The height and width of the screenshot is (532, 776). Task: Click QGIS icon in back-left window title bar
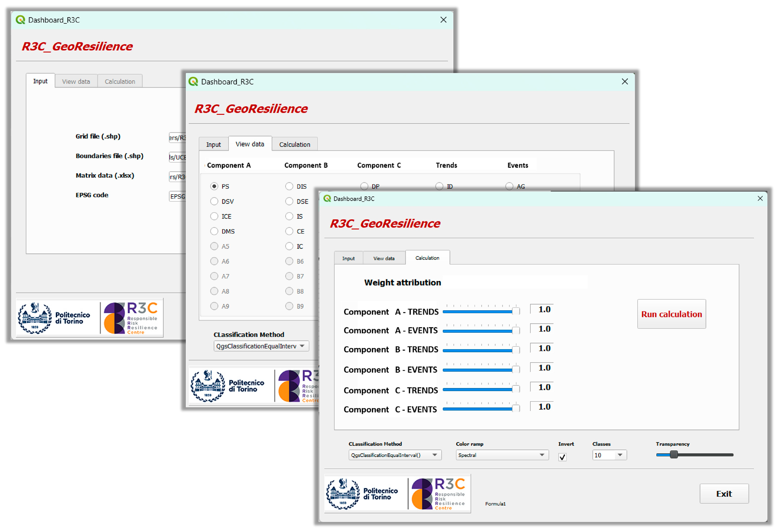click(x=21, y=20)
